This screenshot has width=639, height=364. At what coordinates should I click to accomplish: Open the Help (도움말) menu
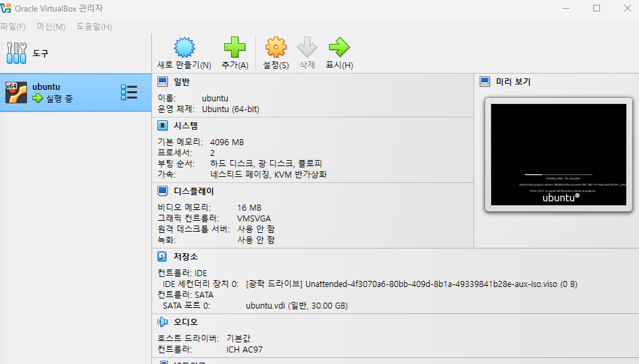[94, 26]
